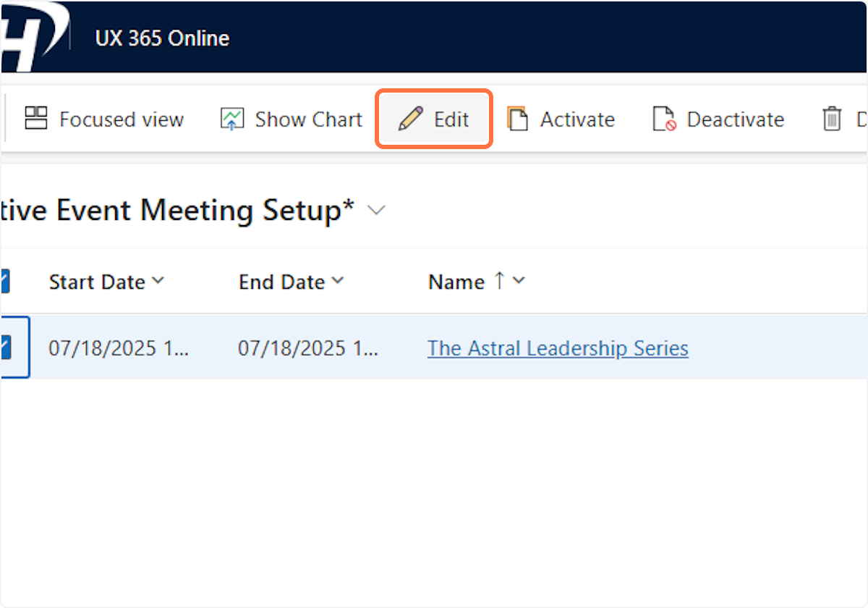868x608 pixels.
Task: Click the UX 365 Online app title
Action: point(162,38)
